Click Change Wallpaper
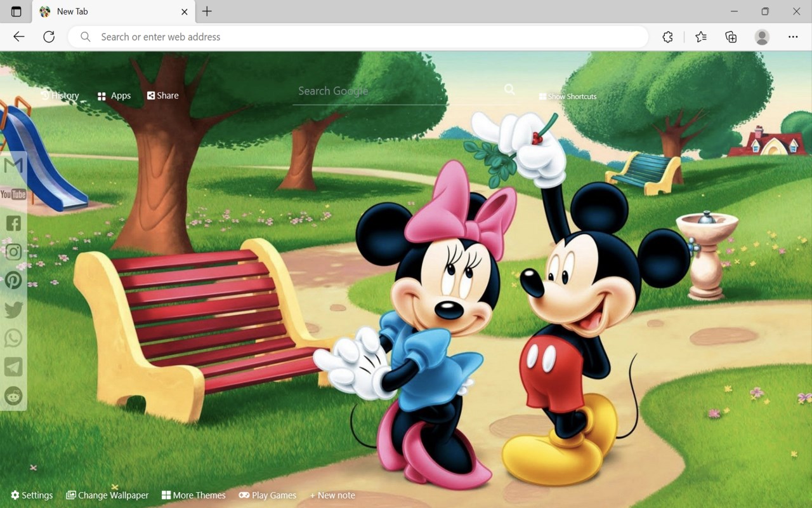812x508 pixels. point(107,495)
